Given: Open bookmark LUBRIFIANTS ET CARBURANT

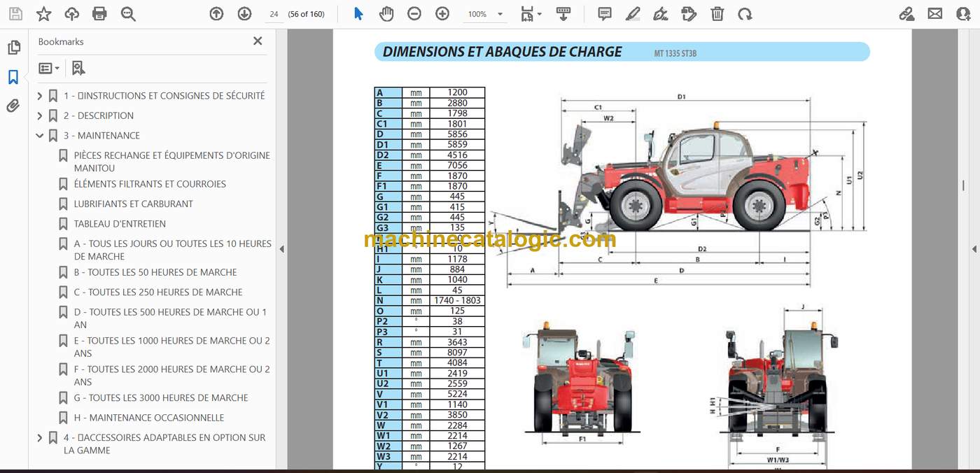Looking at the screenshot, I should pyautogui.click(x=134, y=204).
